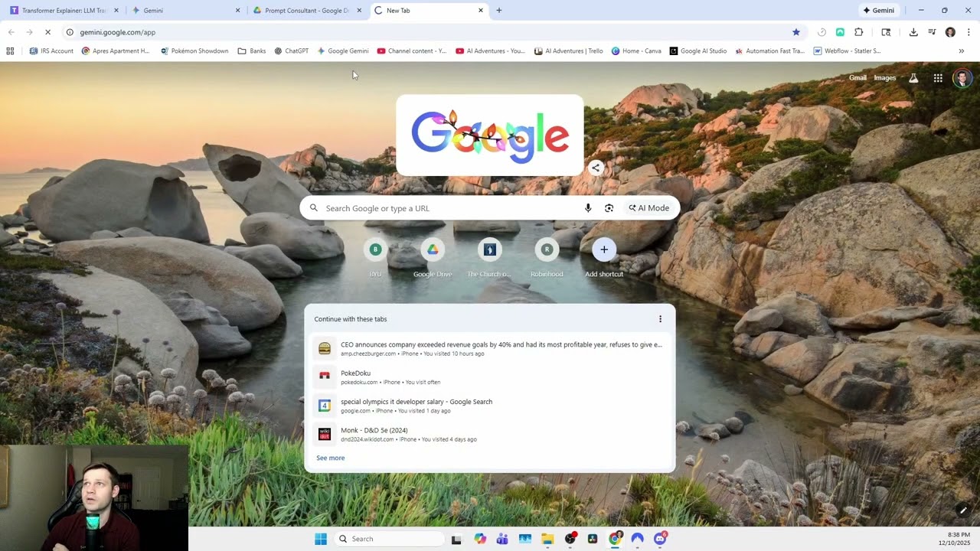Open Gmail link at top right
The width and height of the screenshot is (980, 551).
(857, 78)
